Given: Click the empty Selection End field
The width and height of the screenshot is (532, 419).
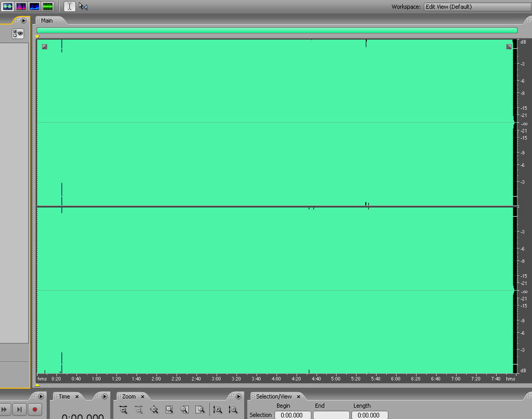Looking at the screenshot, I should (331, 415).
